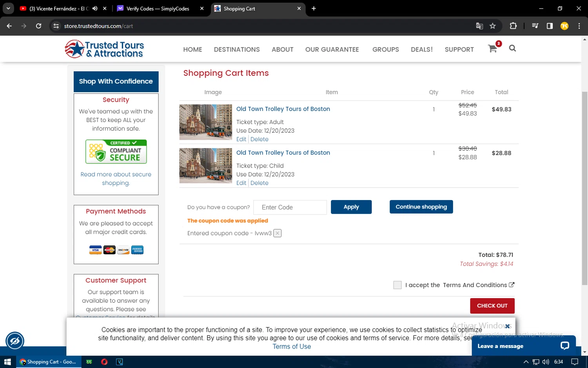Open the Leave a message chat widget
The height and width of the screenshot is (368, 588).
tap(524, 346)
